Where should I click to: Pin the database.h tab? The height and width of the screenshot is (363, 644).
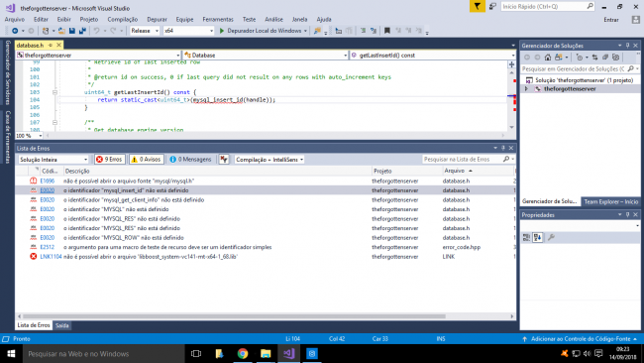[51, 46]
